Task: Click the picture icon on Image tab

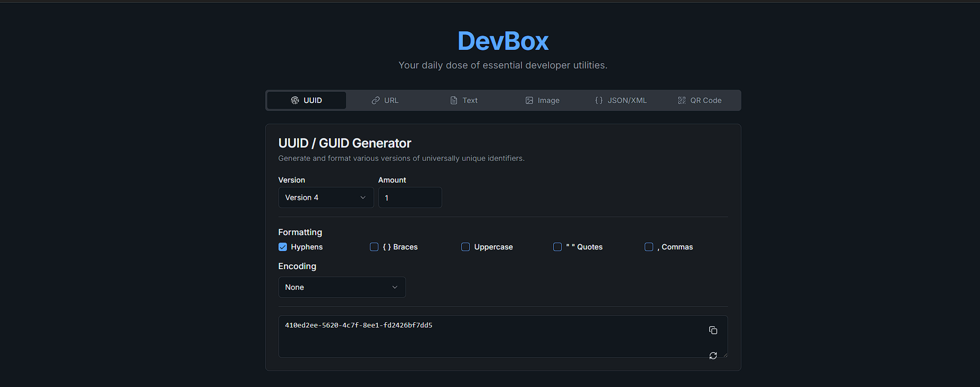Action: [529, 100]
